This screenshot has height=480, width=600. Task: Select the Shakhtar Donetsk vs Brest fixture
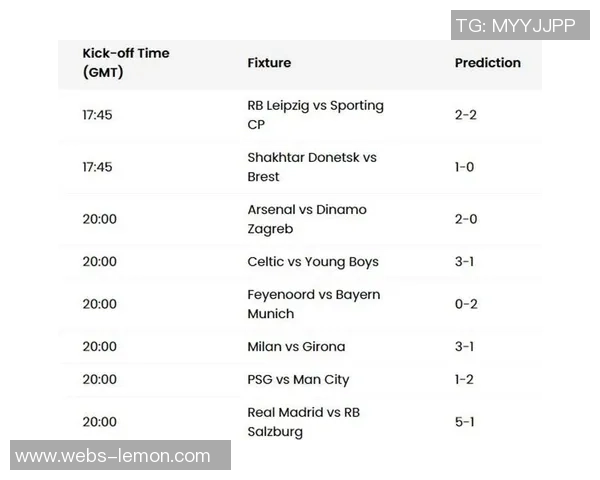[x=311, y=167]
